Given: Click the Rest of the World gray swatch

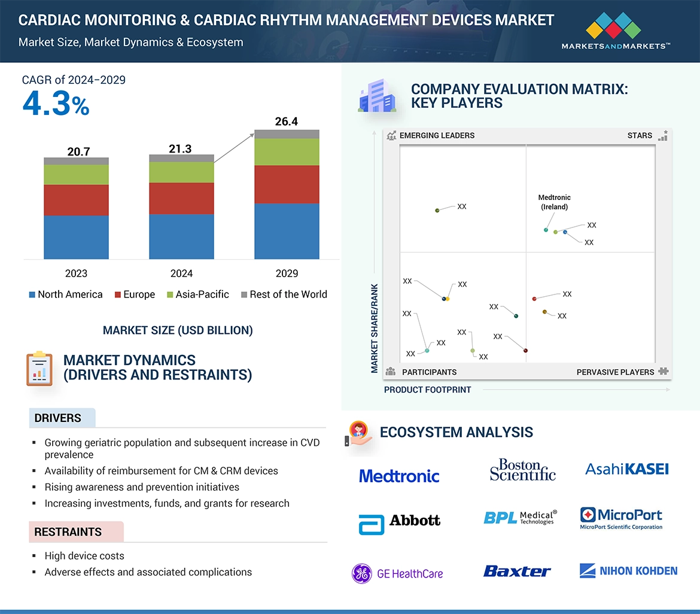Looking at the screenshot, I should pos(245,294).
